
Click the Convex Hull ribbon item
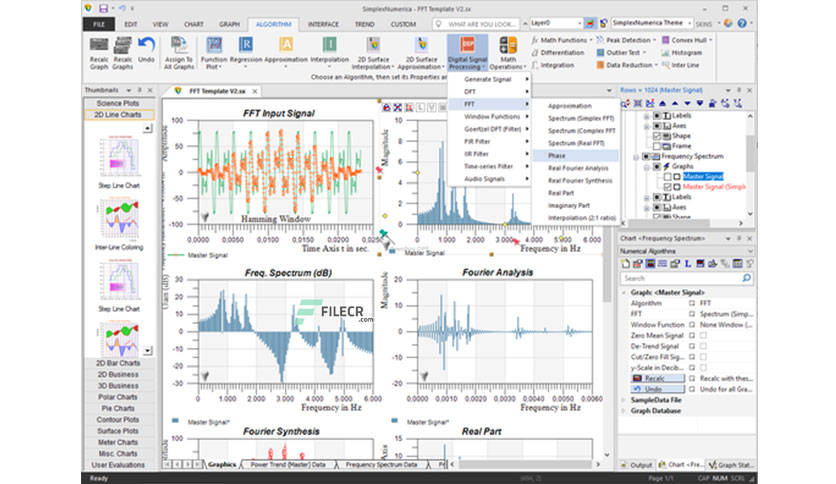pyautogui.click(x=687, y=40)
